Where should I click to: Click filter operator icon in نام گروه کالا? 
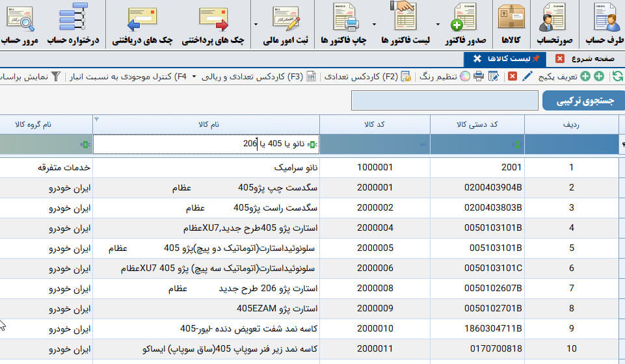pyautogui.click(x=85, y=144)
